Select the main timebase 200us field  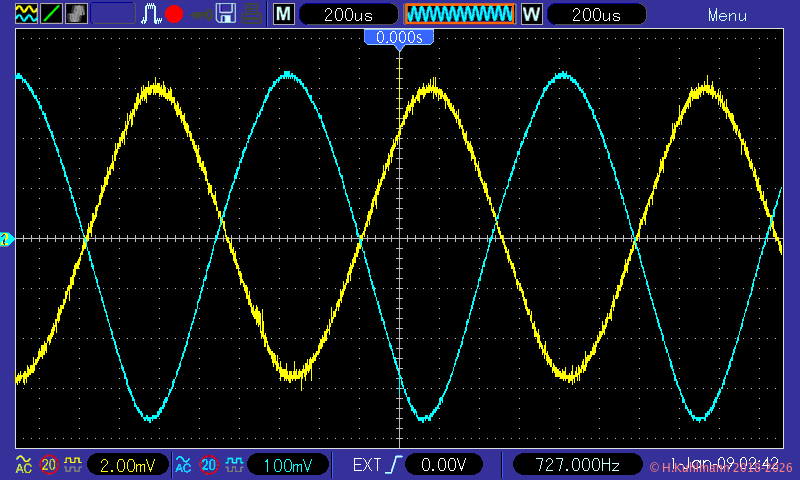point(348,14)
